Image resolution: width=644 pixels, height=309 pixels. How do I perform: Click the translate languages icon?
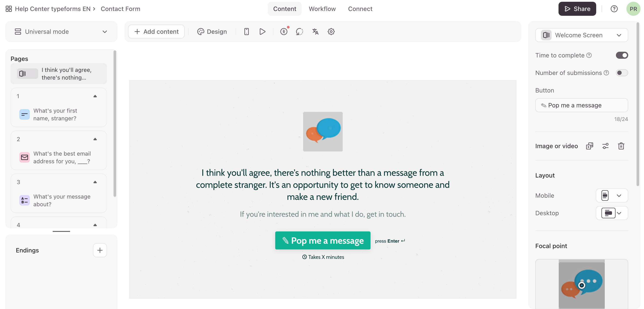tap(315, 32)
